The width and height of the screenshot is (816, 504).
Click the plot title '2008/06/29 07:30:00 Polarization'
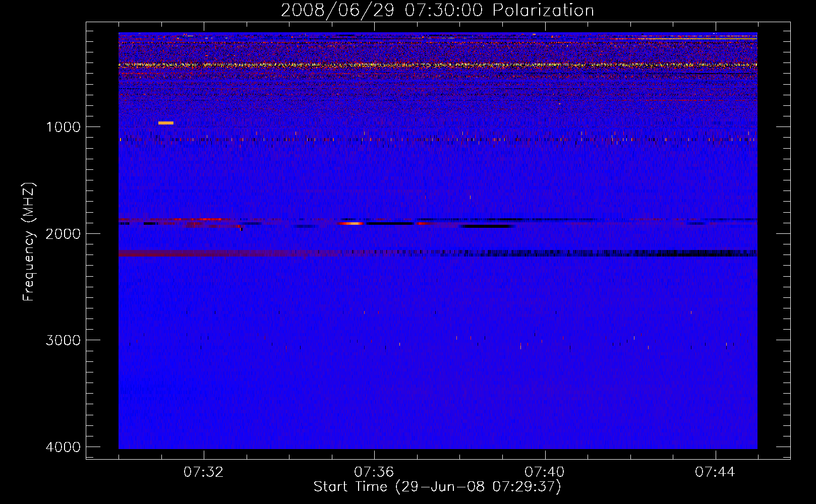coord(437,10)
